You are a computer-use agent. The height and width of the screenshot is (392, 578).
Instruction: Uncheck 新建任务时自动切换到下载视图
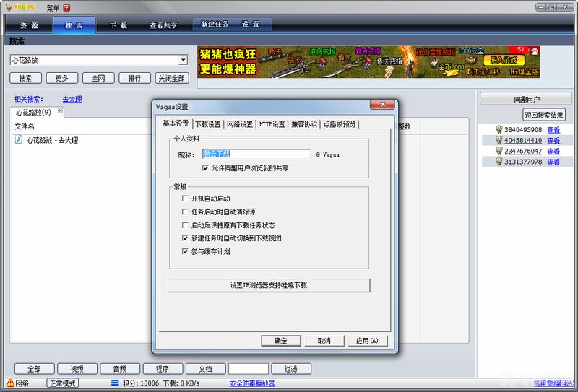(x=185, y=238)
